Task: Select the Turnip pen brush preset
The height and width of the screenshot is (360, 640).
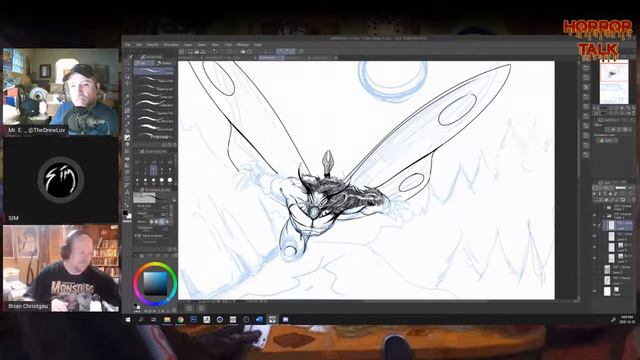Action: tap(154, 96)
